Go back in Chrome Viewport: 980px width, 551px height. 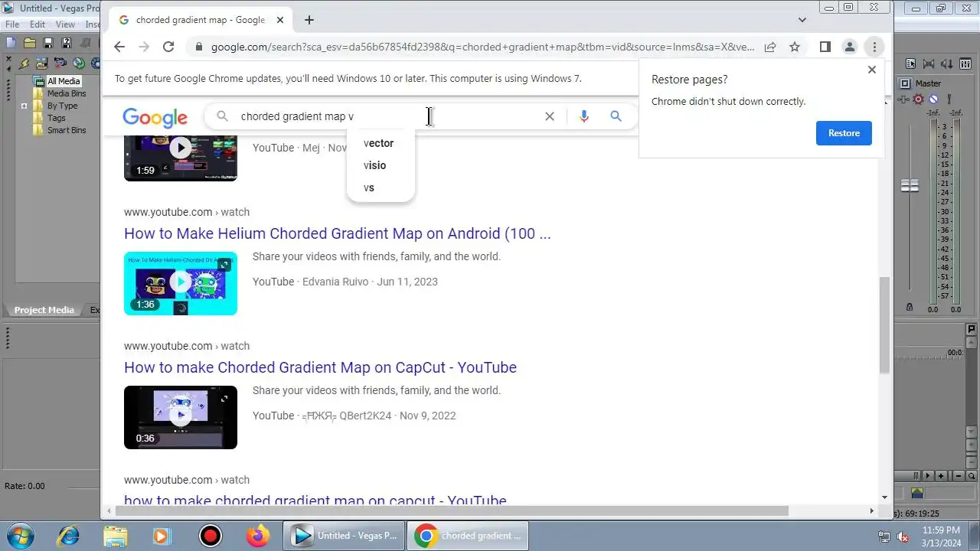click(x=119, y=47)
